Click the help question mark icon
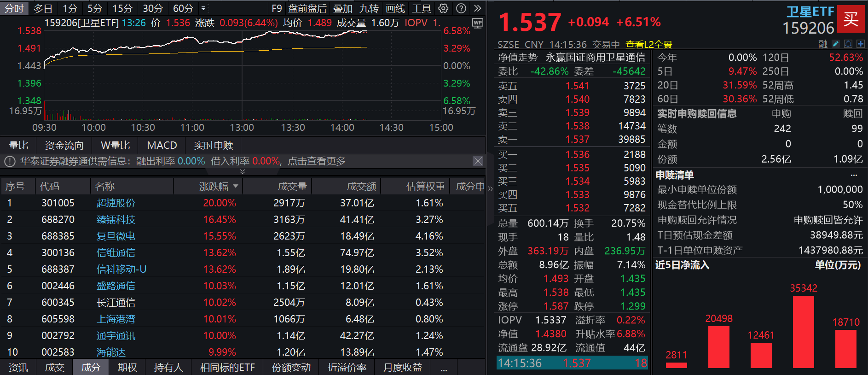 [x=461, y=8]
